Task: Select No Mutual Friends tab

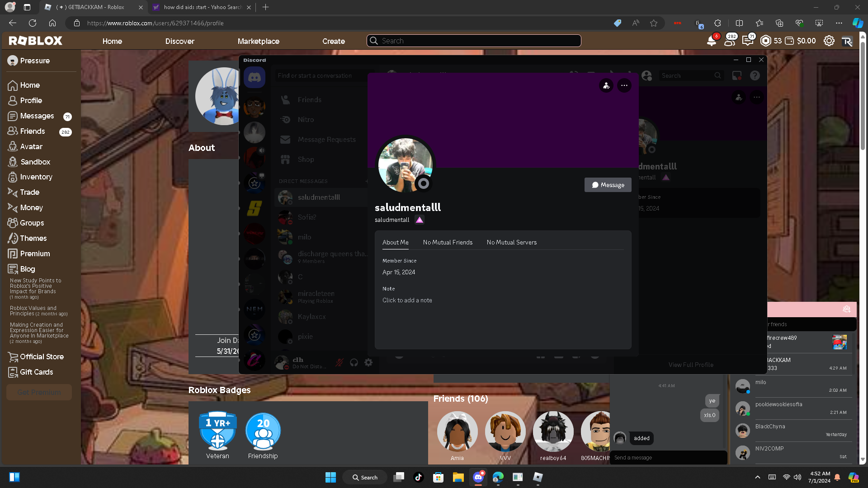Action: pos(448,243)
